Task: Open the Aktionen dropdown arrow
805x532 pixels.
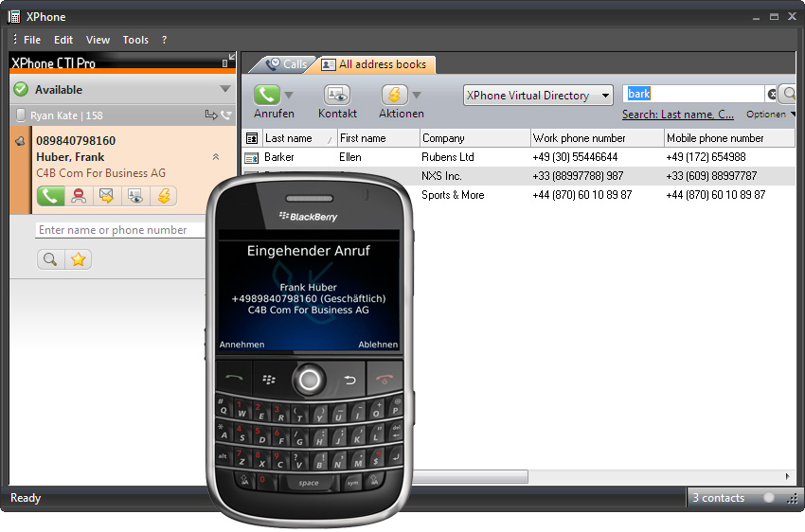Action: click(417, 96)
